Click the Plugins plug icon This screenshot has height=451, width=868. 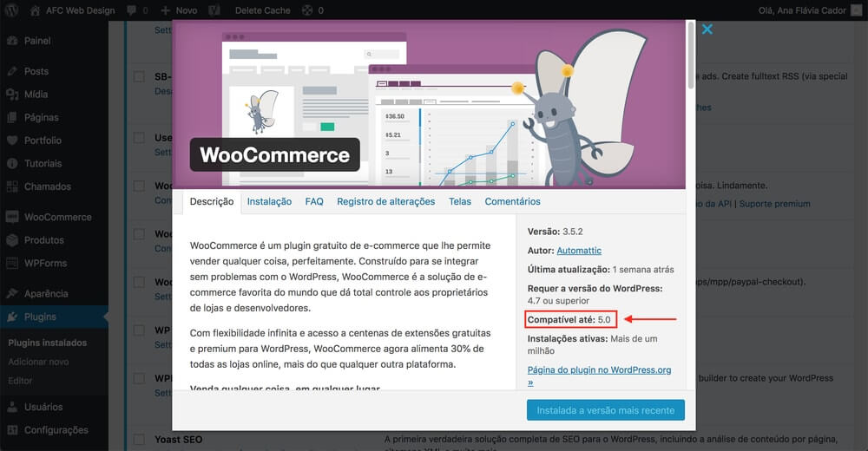click(12, 317)
